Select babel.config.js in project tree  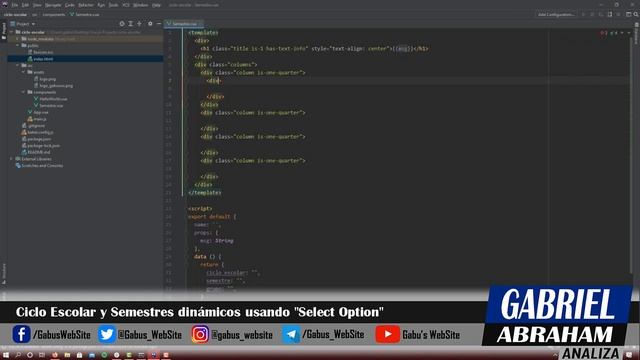point(38,132)
